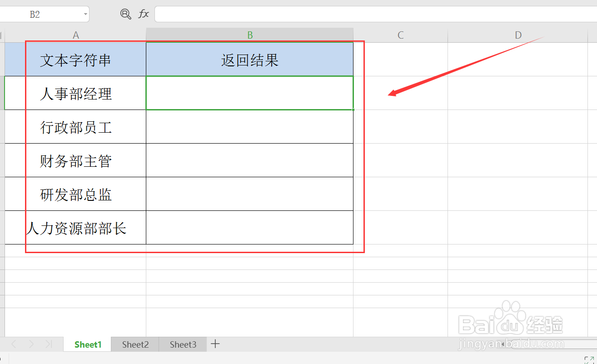
Task: Click the plus icon to add a new worksheet
Action: [x=215, y=344]
